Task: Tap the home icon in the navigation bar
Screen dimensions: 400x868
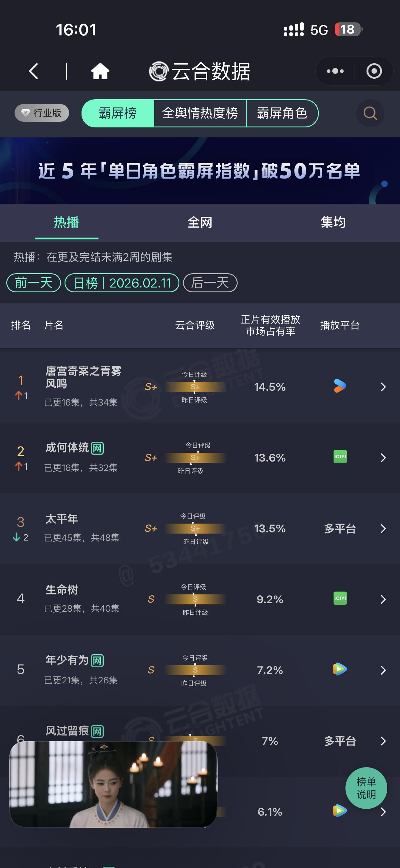Action: 99,71
